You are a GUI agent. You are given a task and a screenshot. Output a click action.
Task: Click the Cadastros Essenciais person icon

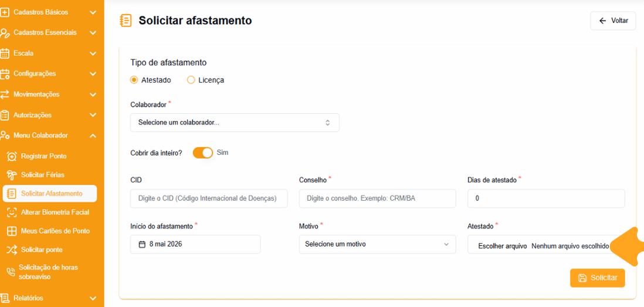click(5, 33)
